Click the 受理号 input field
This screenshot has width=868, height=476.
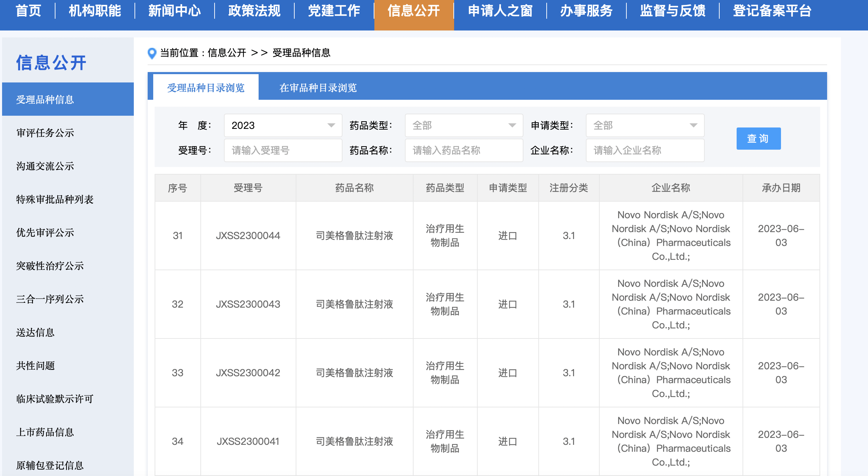(283, 150)
